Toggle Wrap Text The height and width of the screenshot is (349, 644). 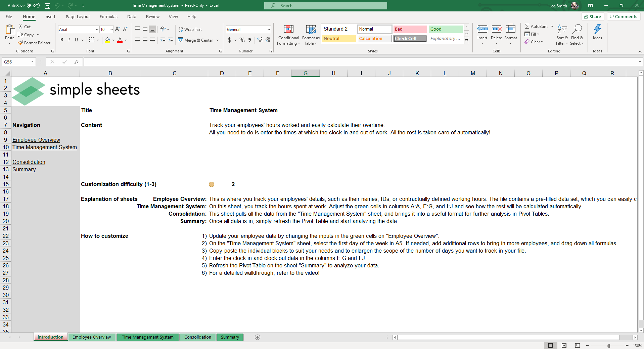(190, 30)
